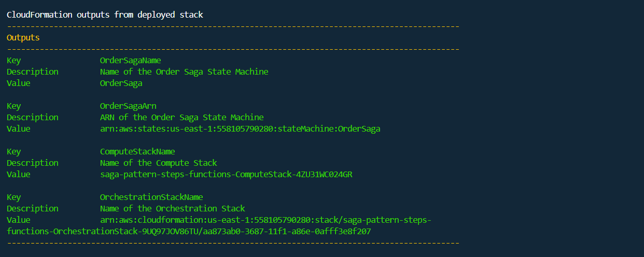
Task: Click the 'Value' label beside the ComputeStack value
Action: coord(19,175)
